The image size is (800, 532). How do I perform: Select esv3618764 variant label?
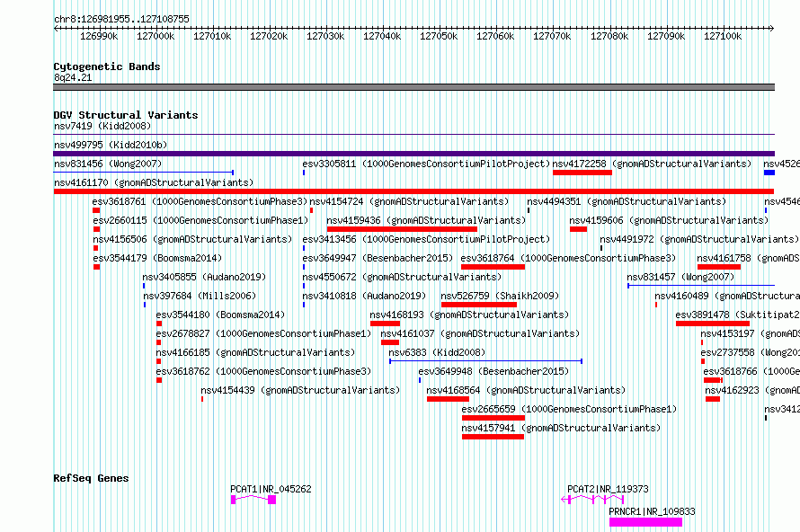[x=568, y=258]
